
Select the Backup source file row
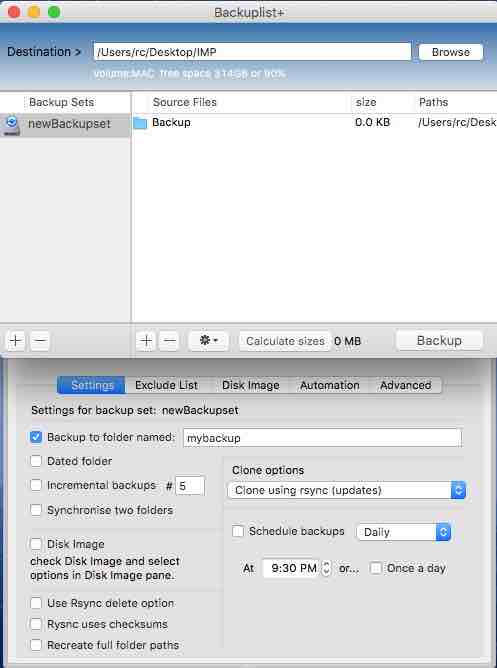point(314,123)
